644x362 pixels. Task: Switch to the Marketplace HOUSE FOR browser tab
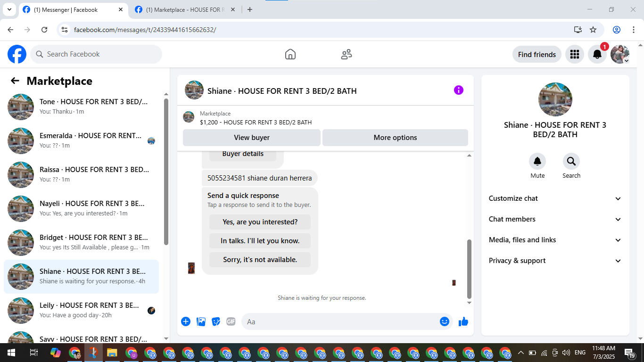(x=185, y=9)
